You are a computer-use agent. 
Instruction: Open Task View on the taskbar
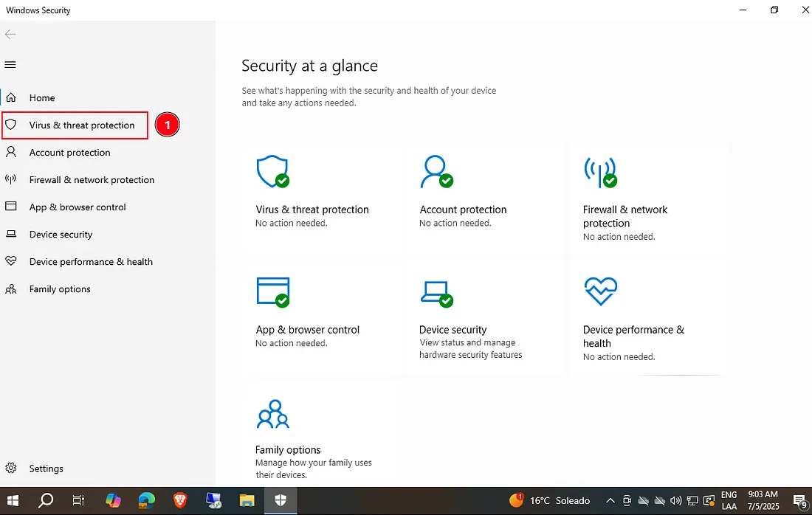coord(78,500)
